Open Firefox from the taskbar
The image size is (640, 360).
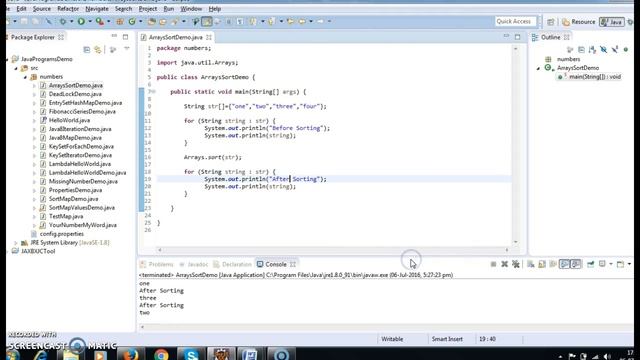pos(131,354)
